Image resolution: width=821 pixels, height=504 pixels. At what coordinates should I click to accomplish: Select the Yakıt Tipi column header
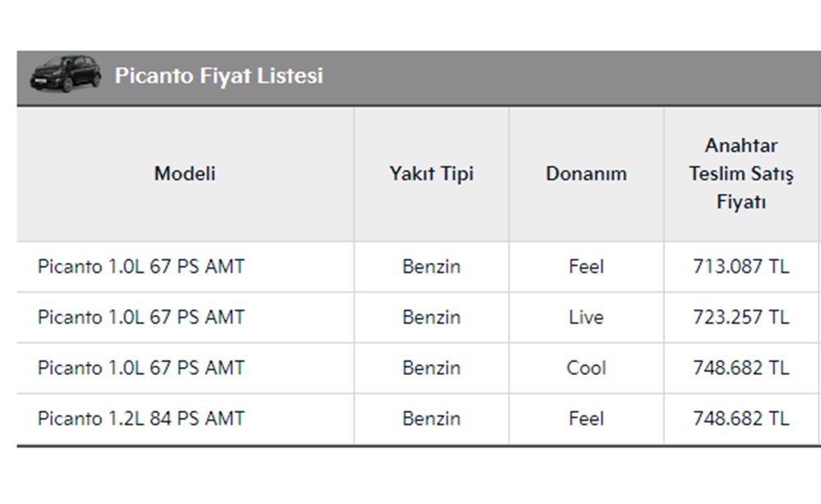coord(431,174)
